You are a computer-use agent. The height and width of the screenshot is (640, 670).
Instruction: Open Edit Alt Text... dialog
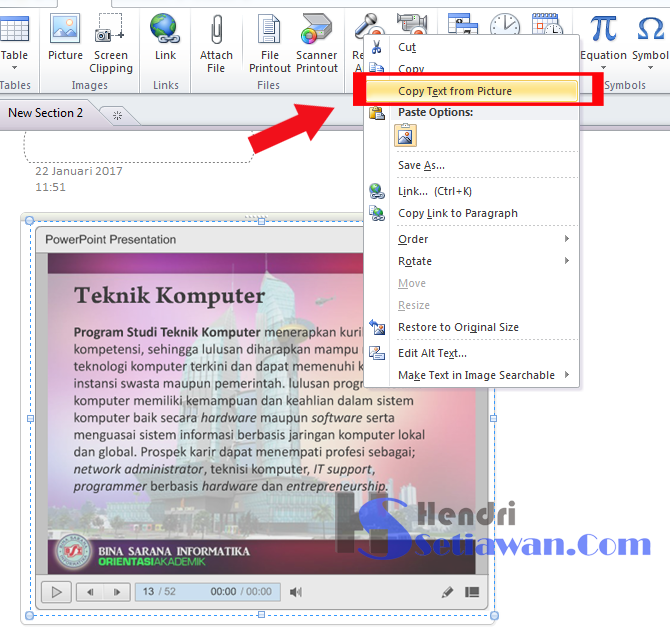(472, 353)
